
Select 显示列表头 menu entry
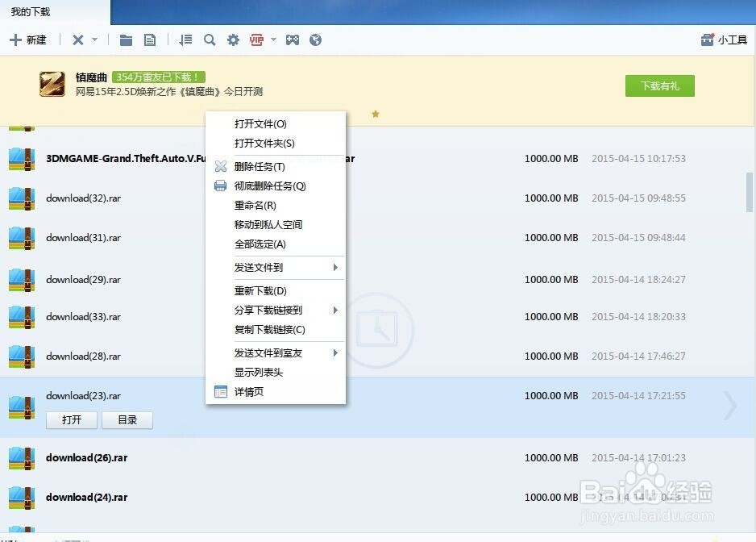pos(276,372)
